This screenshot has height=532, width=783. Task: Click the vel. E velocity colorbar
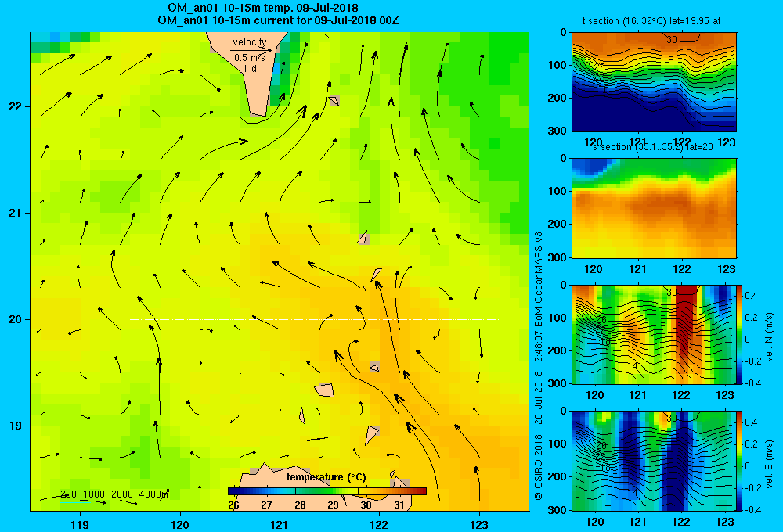pyautogui.click(x=740, y=461)
